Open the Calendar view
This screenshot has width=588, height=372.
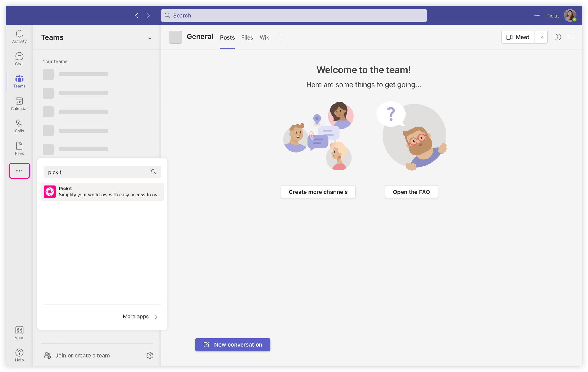(19, 104)
